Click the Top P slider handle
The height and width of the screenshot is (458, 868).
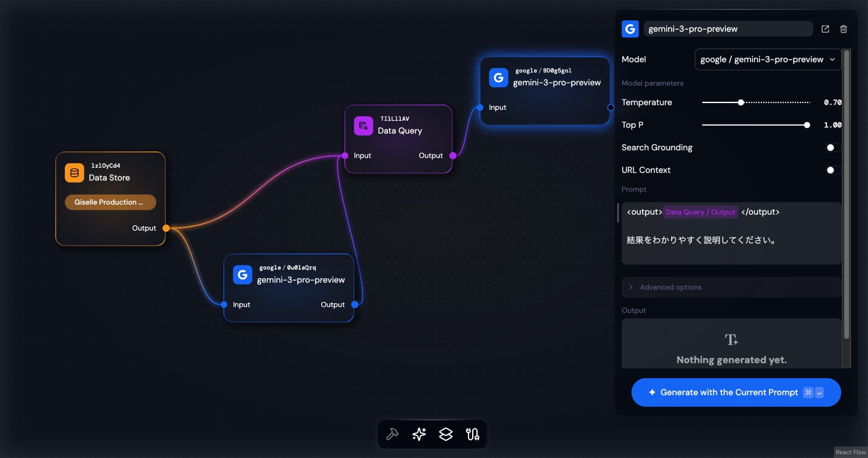pyautogui.click(x=807, y=125)
